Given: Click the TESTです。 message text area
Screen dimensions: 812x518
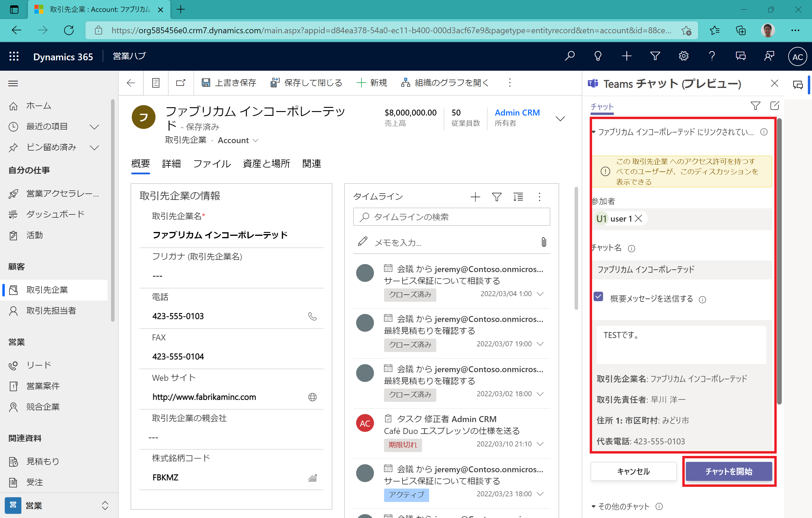Looking at the screenshot, I should pyautogui.click(x=681, y=345).
